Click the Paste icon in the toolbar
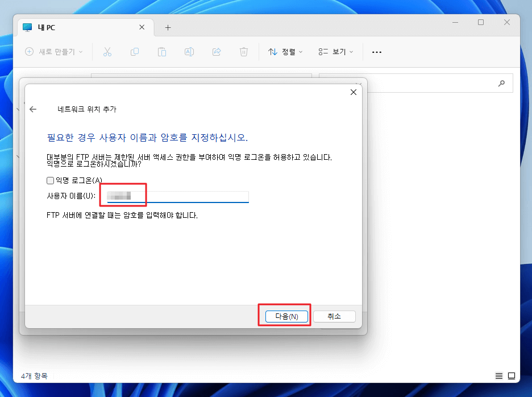Screen dimensions: 532x397 coord(162,52)
